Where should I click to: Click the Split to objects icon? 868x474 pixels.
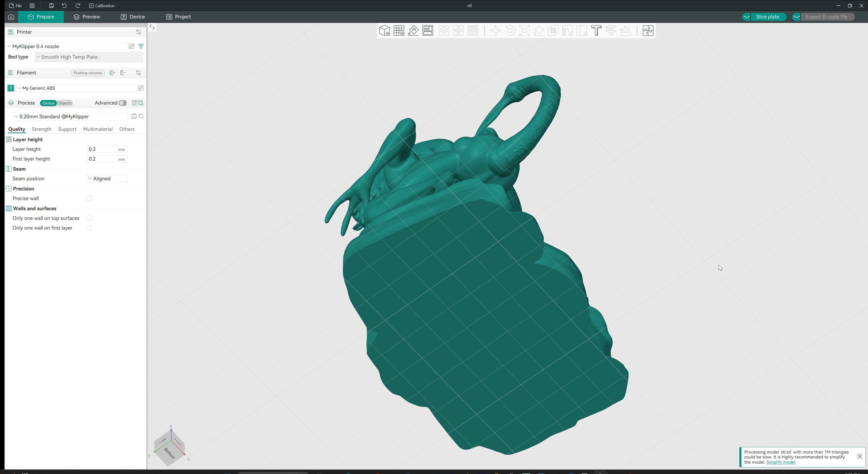pyautogui.click(x=444, y=31)
